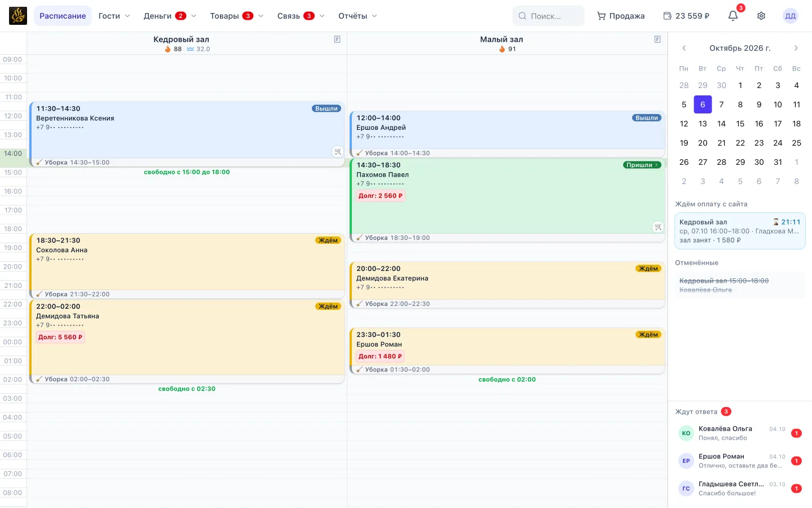
Task: Expand the Отчёты menu
Action: pyautogui.click(x=358, y=16)
